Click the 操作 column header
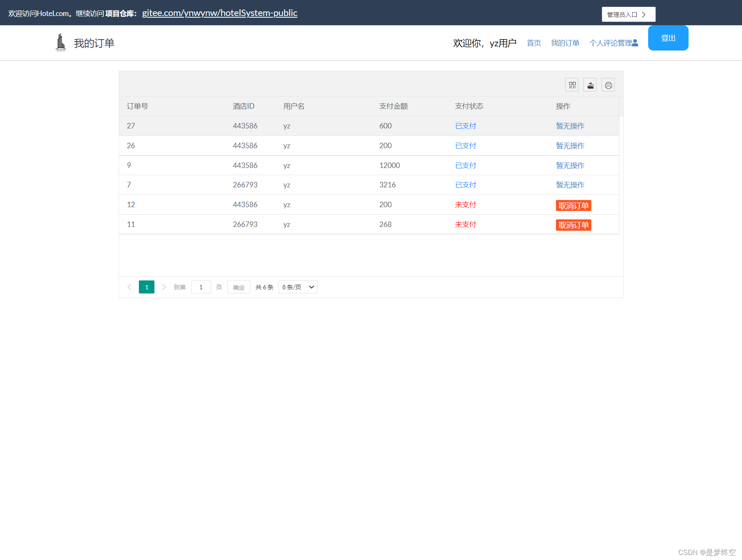Viewport: 742px width, 560px height. point(563,106)
